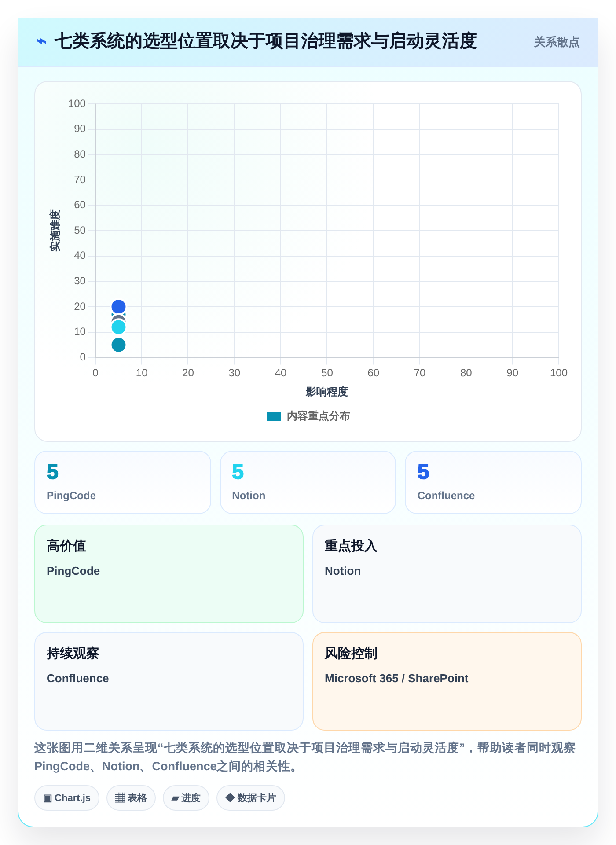Select the 风险控制 Microsoft 365 / SharePoint card
616x845 pixels.
pyautogui.click(x=447, y=681)
